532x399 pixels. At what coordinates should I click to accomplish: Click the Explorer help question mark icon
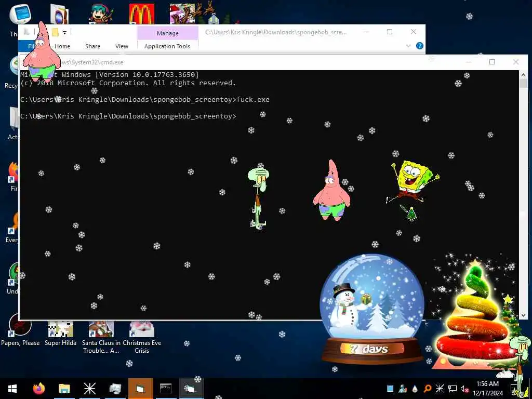(420, 46)
